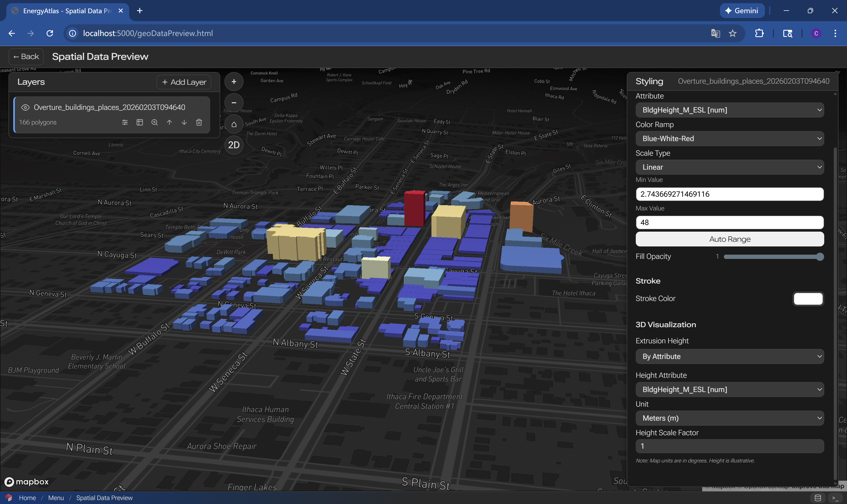Toggle Overture layer visibility eye icon
Image resolution: width=847 pixels, height=504 pixels.
pos(25,107)
